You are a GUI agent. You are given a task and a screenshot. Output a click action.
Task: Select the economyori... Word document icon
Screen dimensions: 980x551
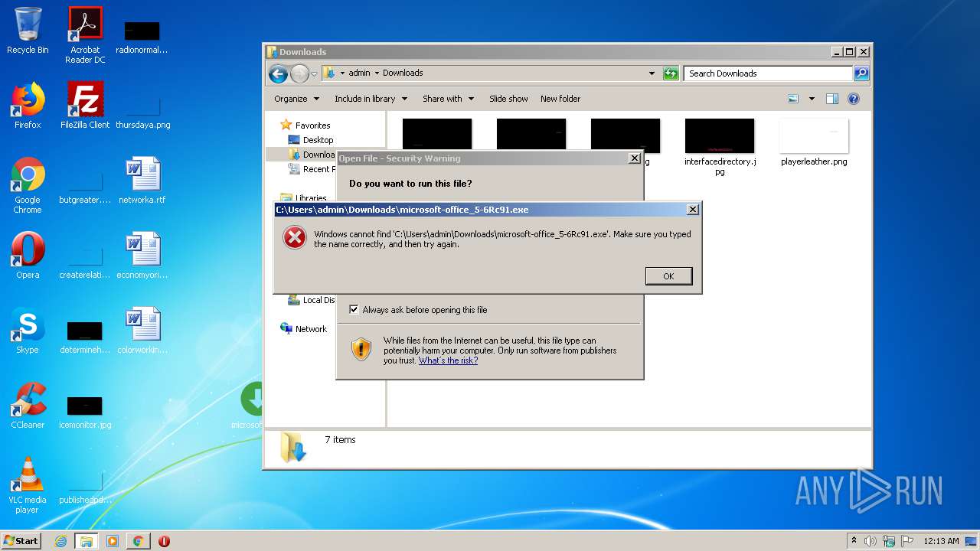coord(142,256)
